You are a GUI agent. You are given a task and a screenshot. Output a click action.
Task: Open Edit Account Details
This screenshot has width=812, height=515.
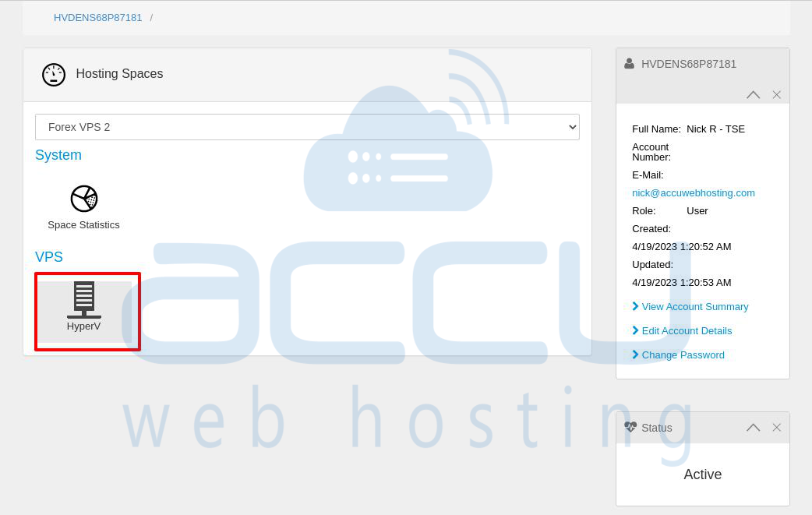[687, 331]
